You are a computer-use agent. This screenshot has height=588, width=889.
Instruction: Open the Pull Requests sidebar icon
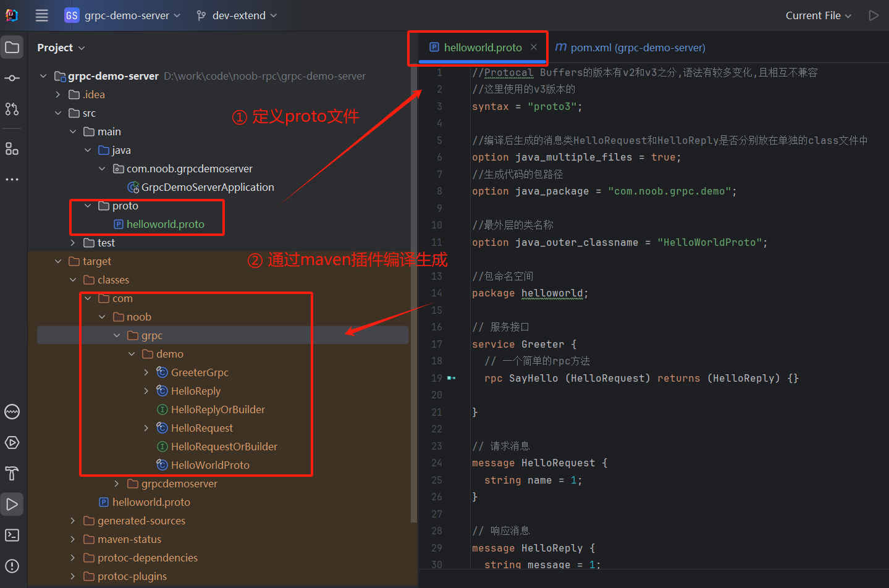pyautogui.click(x=12, y=109)
